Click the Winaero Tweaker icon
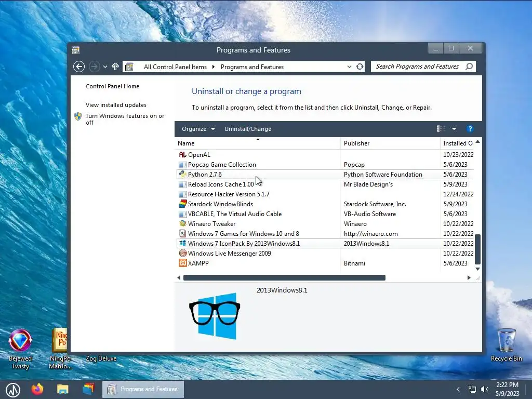 [182, 223]
